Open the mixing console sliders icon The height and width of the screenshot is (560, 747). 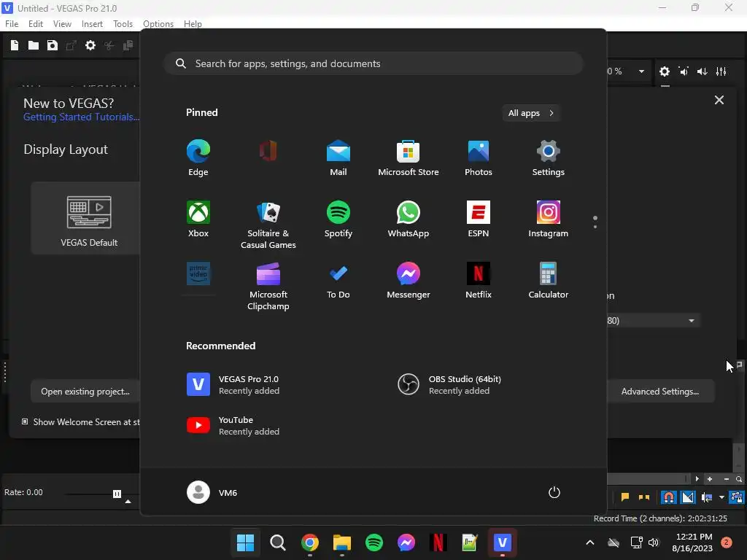721,71
